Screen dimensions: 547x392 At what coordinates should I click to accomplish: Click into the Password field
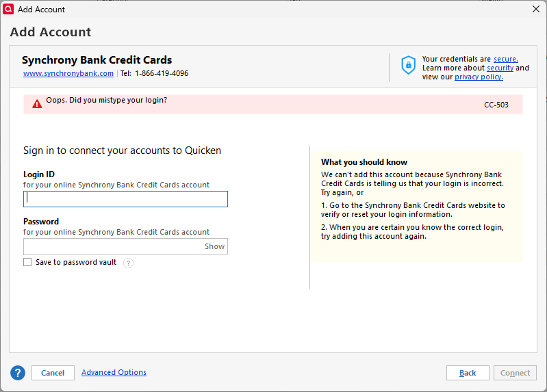[113, 246]
